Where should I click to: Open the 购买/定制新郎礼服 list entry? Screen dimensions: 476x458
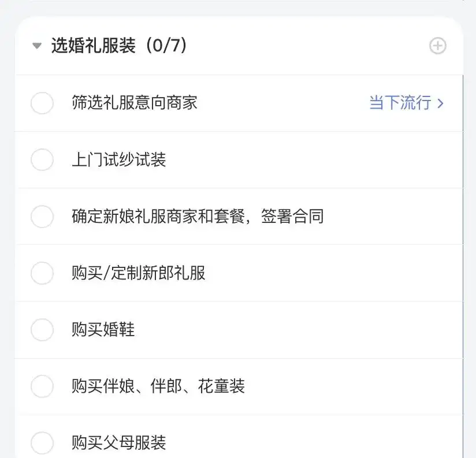tap(139, 273)
